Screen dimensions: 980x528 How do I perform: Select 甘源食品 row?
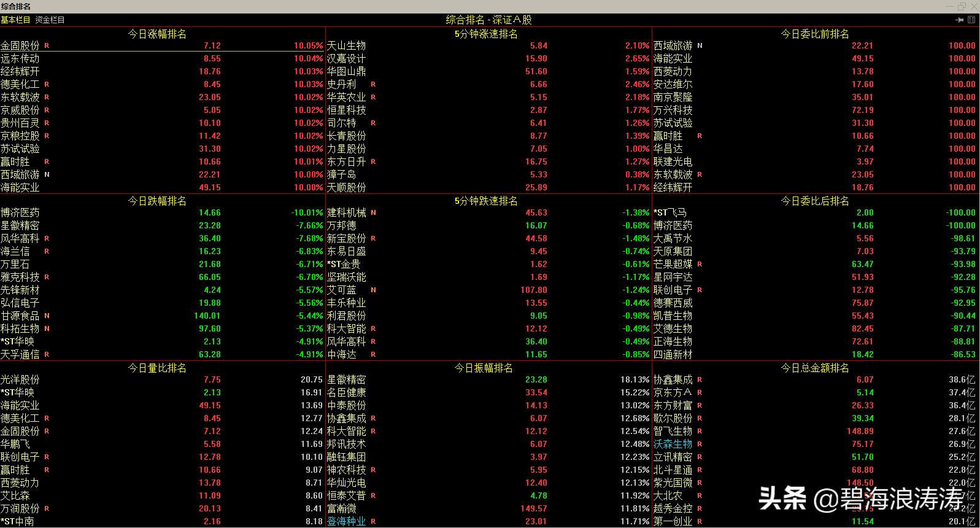[x=162, y=316]
